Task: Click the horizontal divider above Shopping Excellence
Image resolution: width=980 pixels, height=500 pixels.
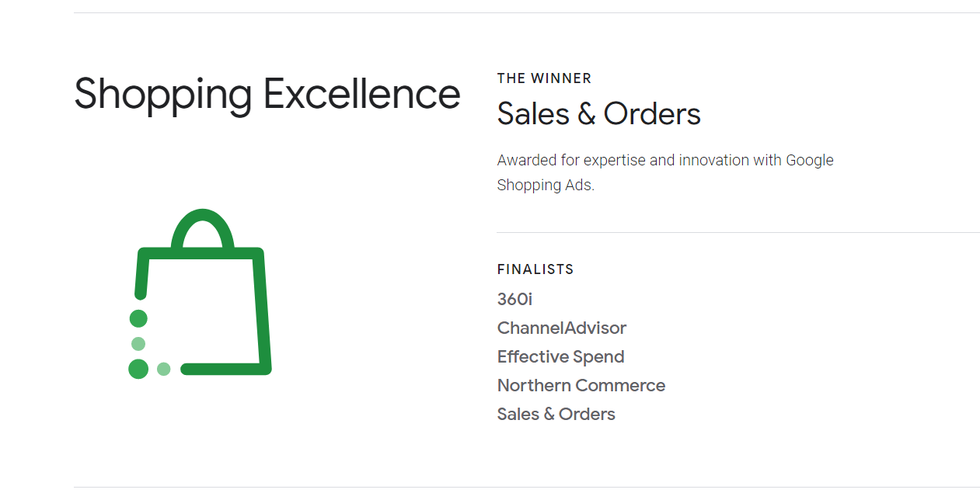Action: 526,13
